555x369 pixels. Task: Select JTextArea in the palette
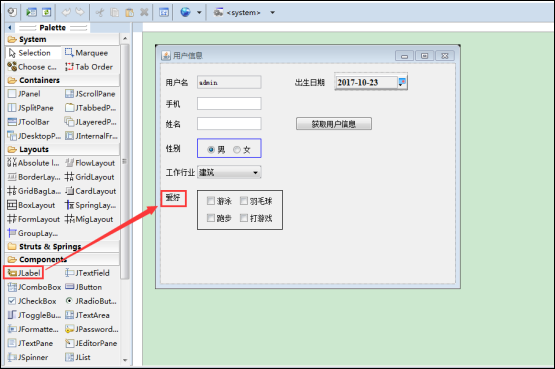click(x=87, y=315)
